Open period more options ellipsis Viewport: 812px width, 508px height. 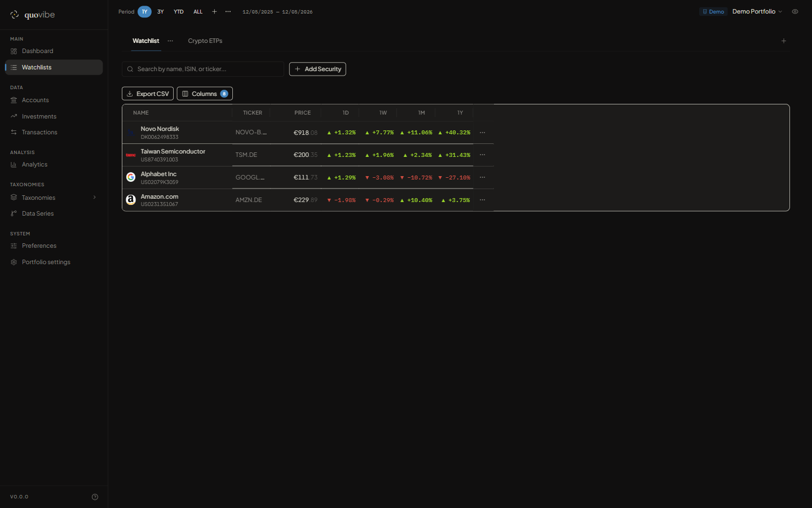pyautogui.click(x=228, y=11)
